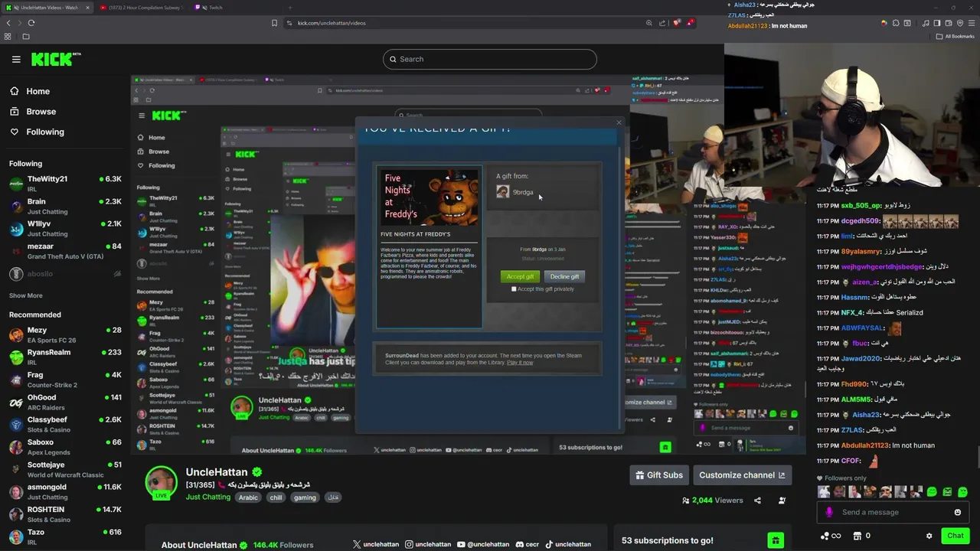Open the browser extensions puzzle icon

(894, 23)
